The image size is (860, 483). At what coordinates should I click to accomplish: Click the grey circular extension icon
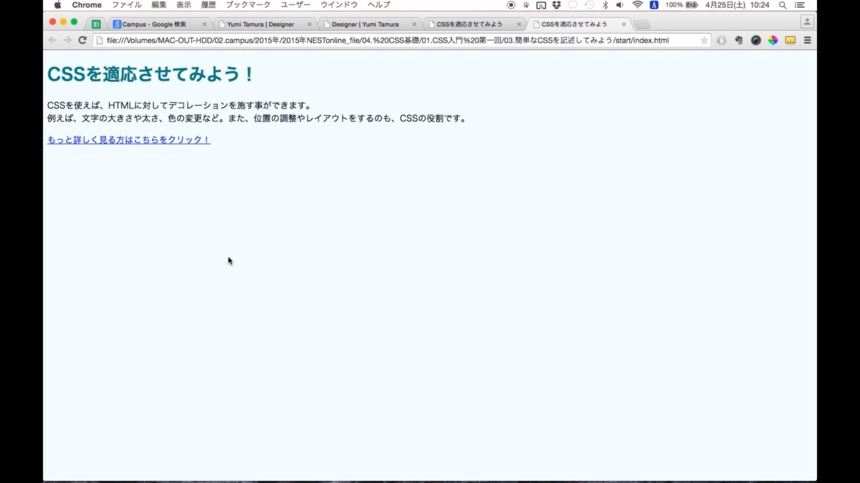(721, 40)
